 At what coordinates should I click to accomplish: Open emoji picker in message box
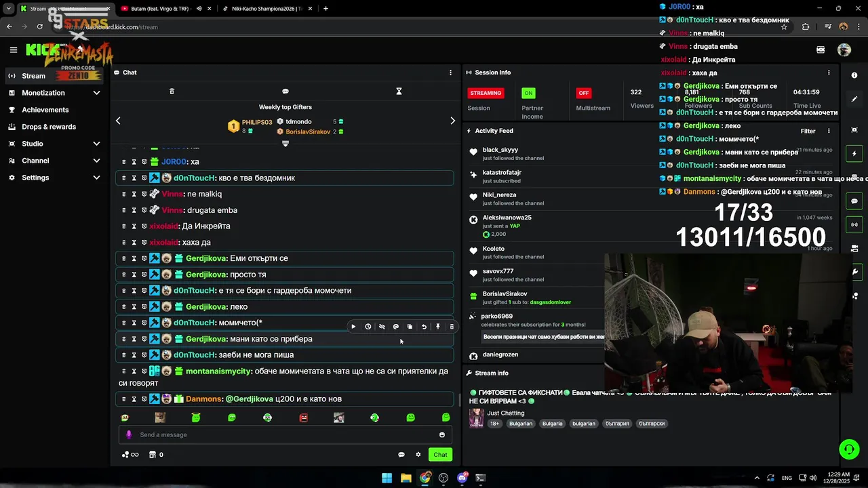(442, 435)
